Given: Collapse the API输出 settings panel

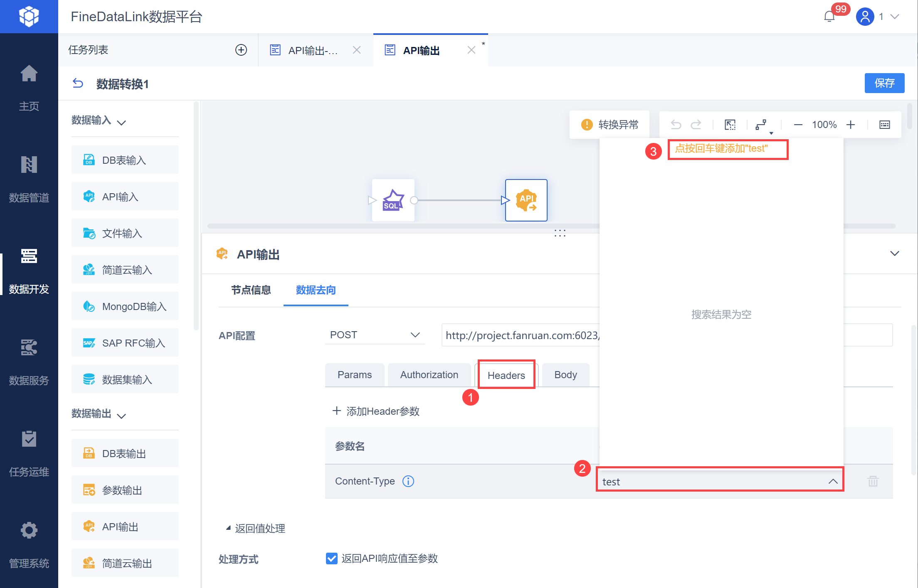Looking at the screenshot, I should click(x=894, y=253).
